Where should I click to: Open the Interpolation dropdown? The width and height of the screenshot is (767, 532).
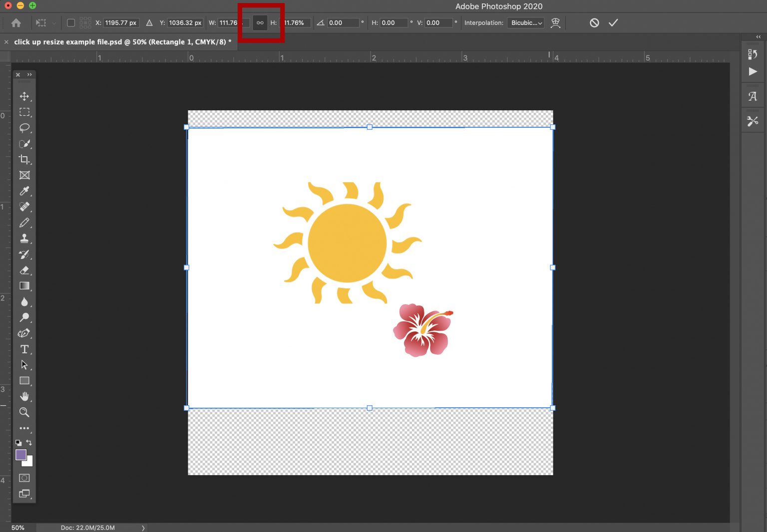[x=525, y=22]
